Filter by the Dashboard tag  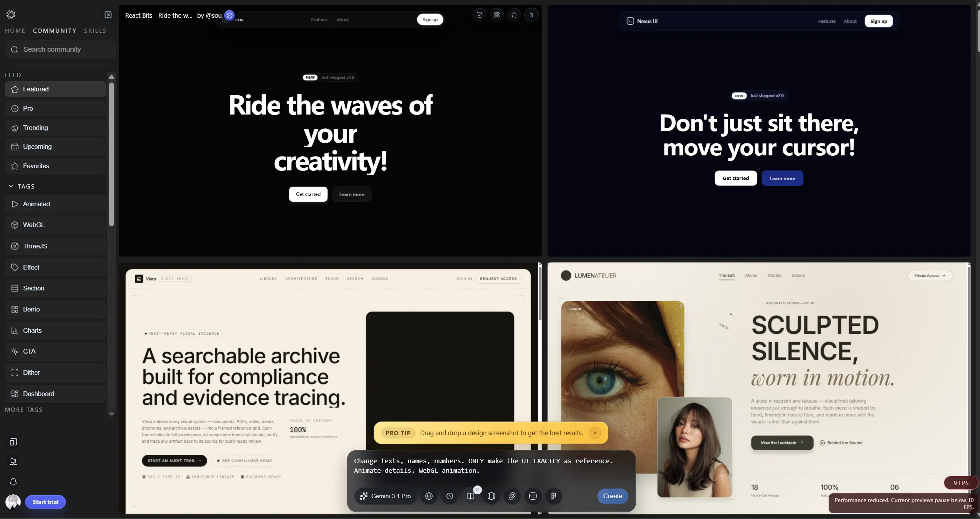pyautogui.click(x=55, y=394)
